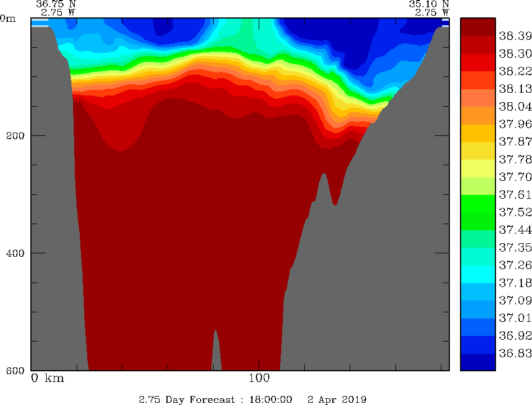Image resolution: width=532 pixels, height=405 pixels.
Task: Click the 36.92 scale value
Action: [515, 335]
